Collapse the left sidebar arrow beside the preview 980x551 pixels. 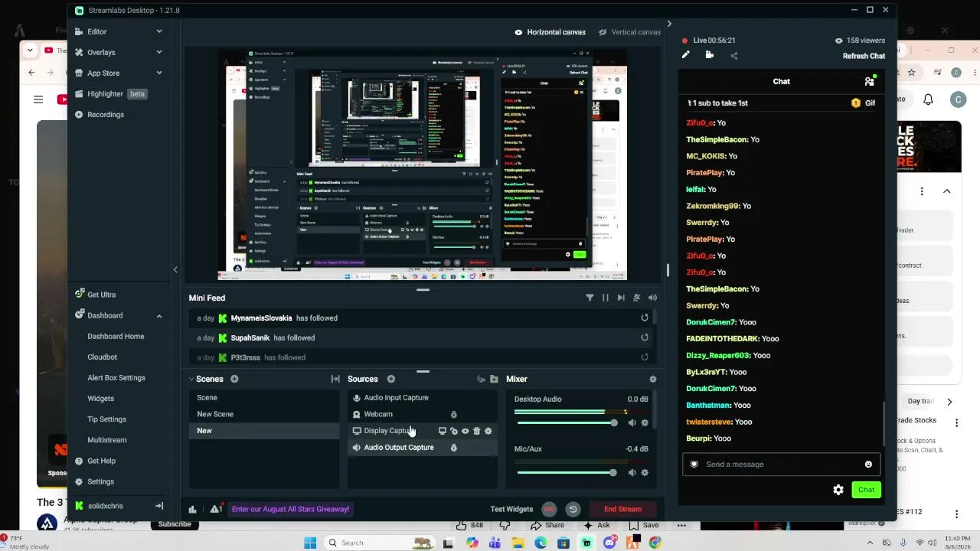175,269
